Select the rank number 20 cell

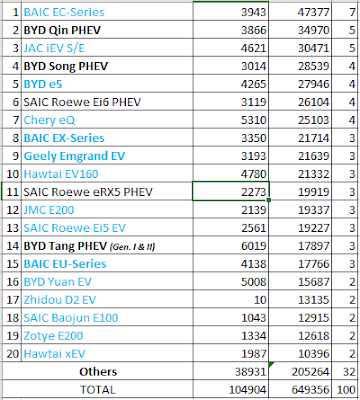click(x=13, y=354)
